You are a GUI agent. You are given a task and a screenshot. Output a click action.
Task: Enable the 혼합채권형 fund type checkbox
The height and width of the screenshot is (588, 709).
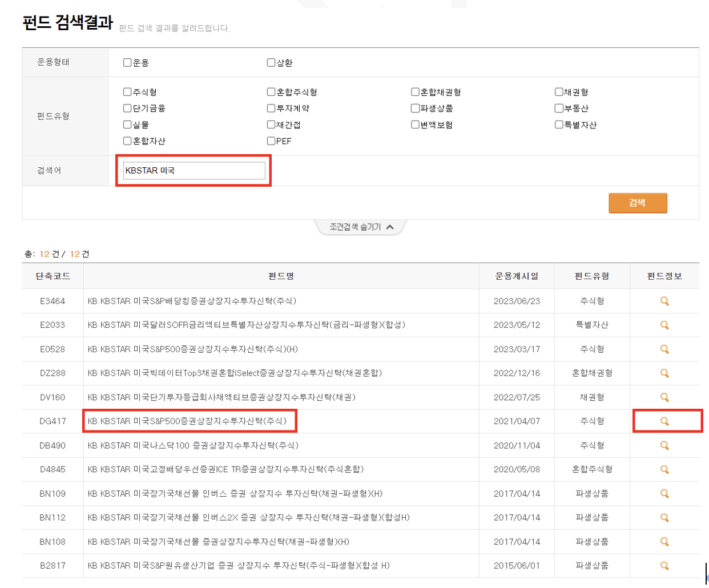click(415, 91)
